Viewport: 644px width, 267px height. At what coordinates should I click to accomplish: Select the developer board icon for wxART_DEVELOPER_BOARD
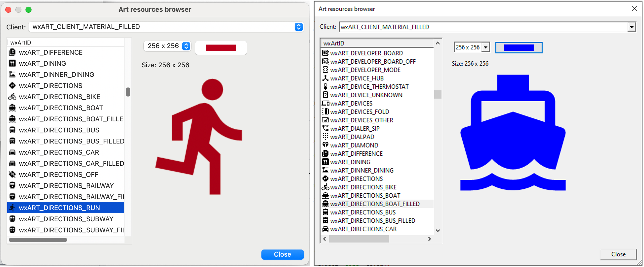click(x=325, y=53)
